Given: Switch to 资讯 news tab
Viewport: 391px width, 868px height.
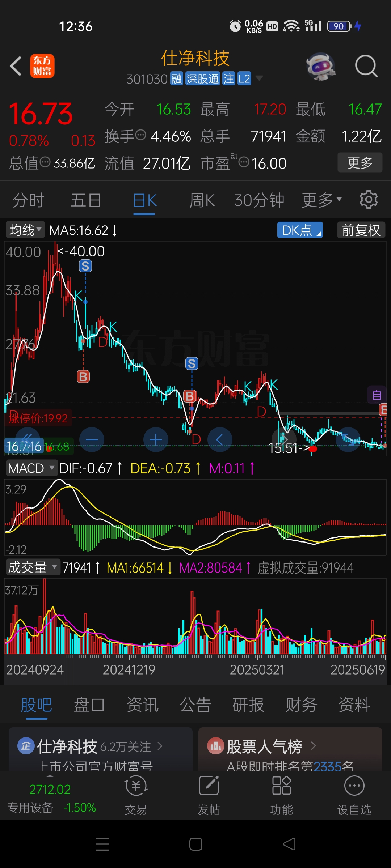Looking at the screenshot, I should pos(142,705).
